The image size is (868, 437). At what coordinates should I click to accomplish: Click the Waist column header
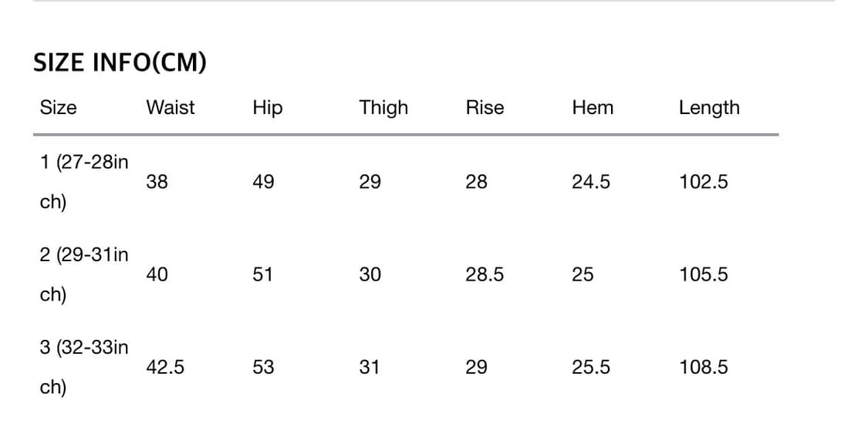(x=171, y=107)
